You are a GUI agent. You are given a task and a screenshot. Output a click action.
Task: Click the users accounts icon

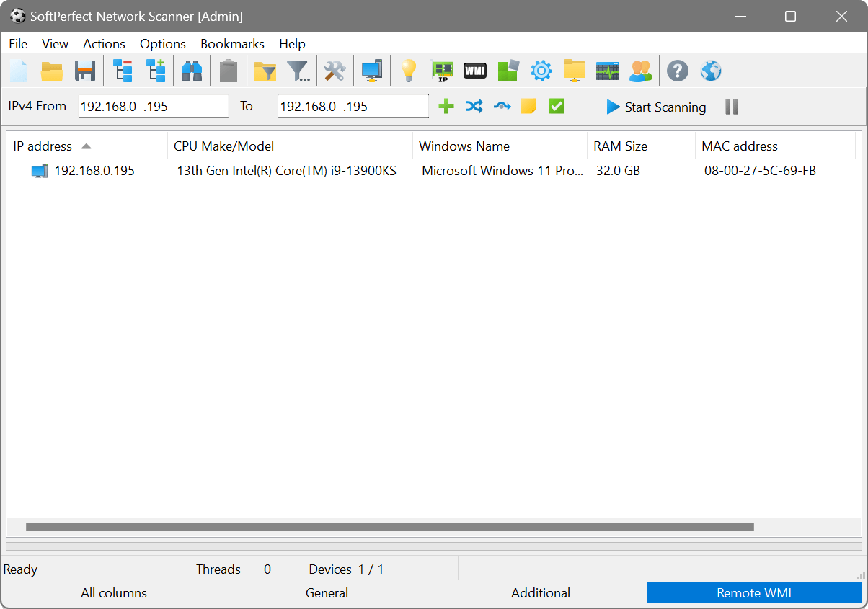pyautogui.click(x=641, y=71)
